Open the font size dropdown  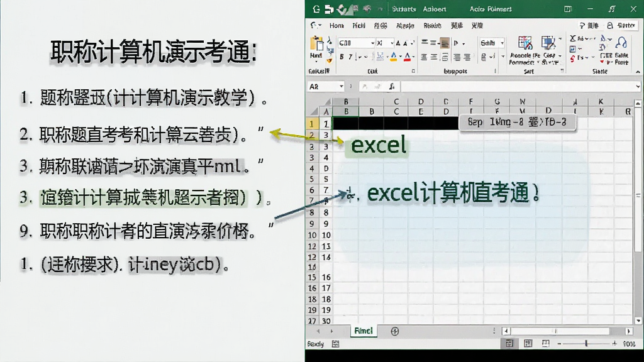coord(392,43)
